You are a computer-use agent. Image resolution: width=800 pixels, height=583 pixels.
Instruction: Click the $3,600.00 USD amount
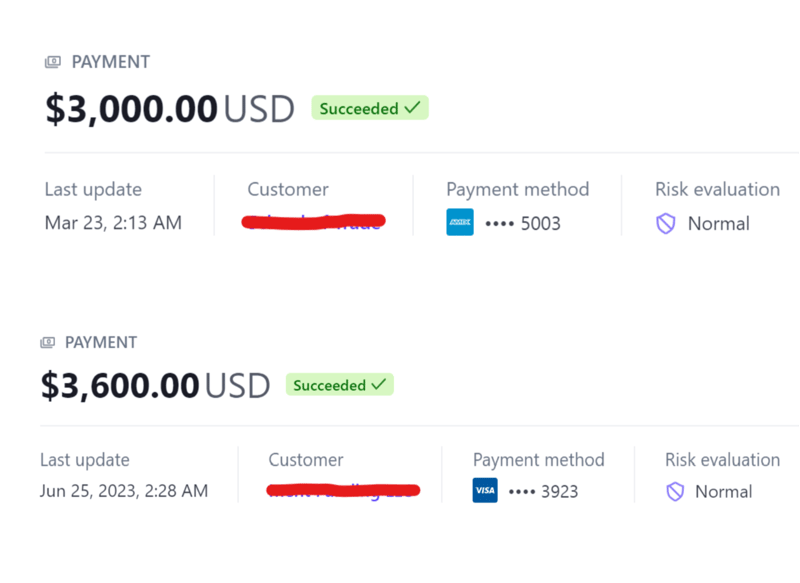tap(155, 385)
